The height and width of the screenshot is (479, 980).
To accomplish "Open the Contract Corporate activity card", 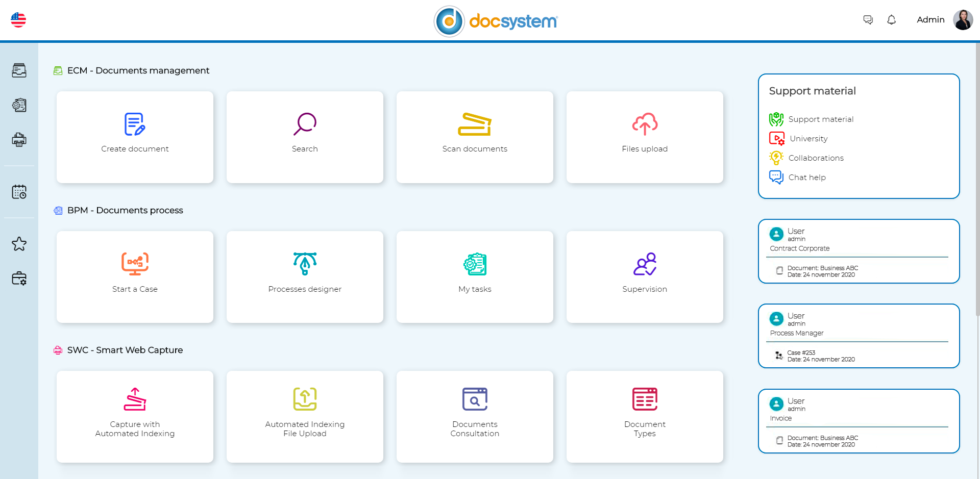I will click(x=859, y=251).
